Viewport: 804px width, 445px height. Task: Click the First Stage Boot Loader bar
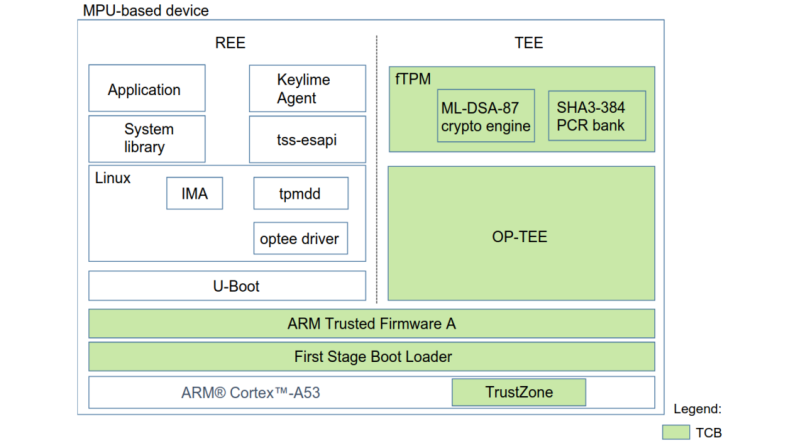(x=371, y=357)
